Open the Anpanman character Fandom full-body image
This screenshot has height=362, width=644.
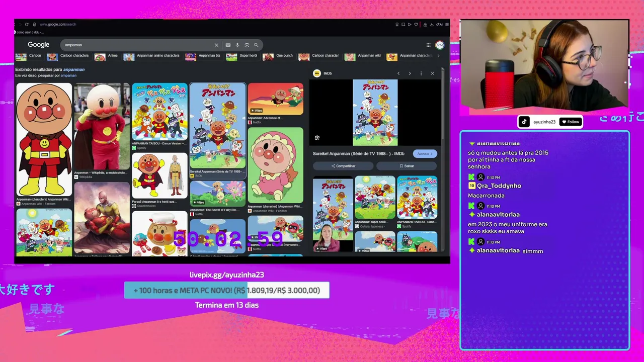click(x=44, y=139)
